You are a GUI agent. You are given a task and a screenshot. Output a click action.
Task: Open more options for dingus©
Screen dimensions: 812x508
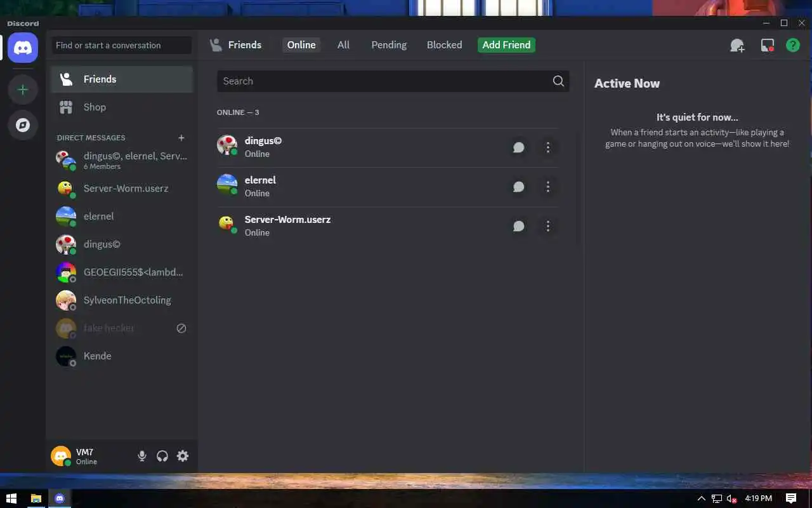[x=548, y=147]
